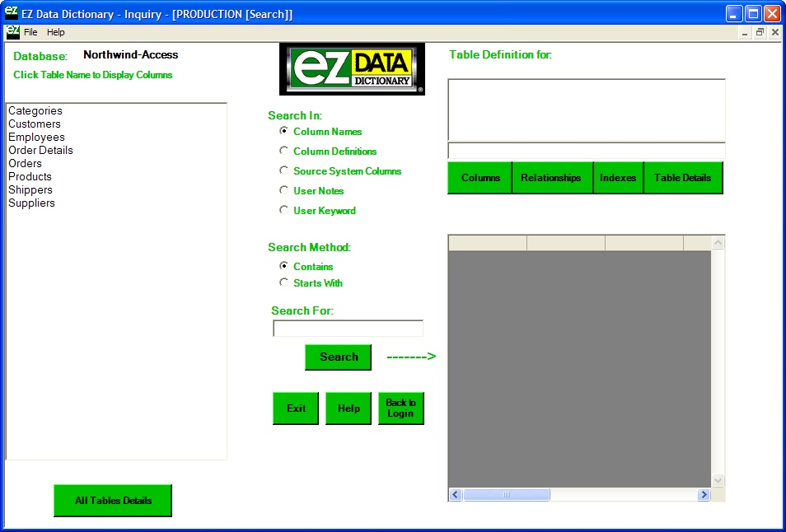The height and width of the screenshot is (532, 786).
Task: Minimize the inner MDI window
Action: point(745,32)
